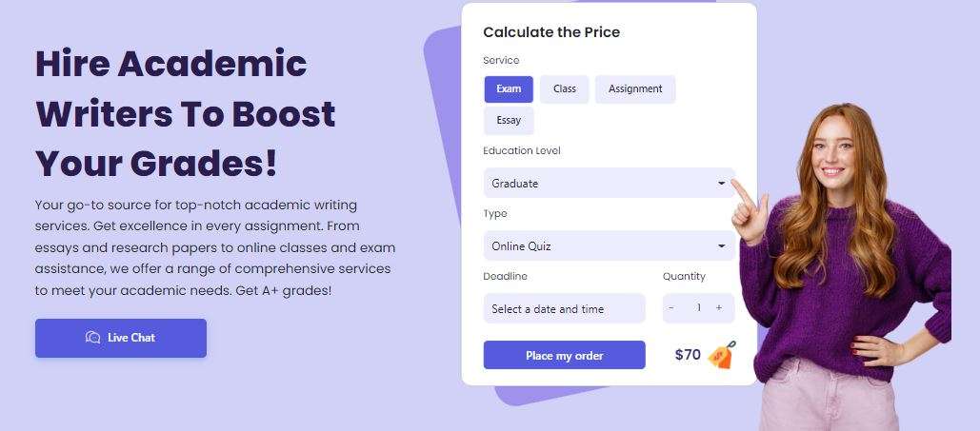980x431 pixels.
Task: Select the Exam service option
Action: pyautogui.click(x=509, y=89)
